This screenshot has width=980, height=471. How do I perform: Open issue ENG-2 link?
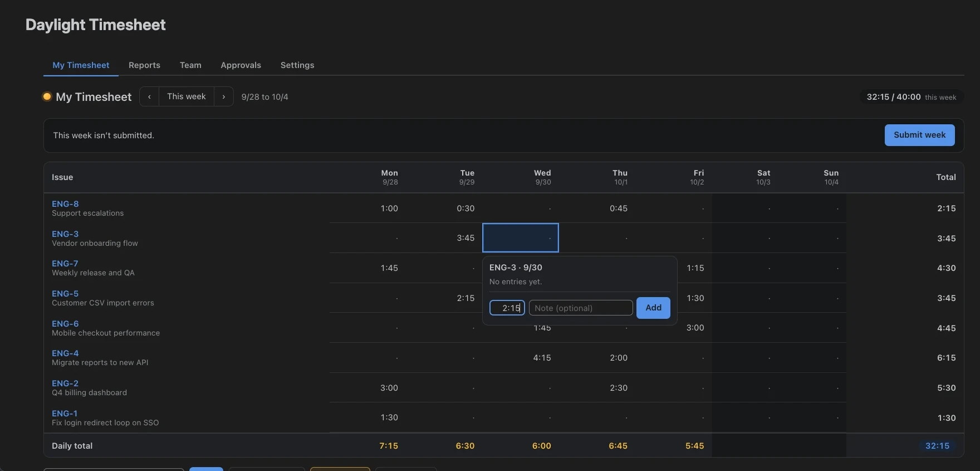(65, 383)
